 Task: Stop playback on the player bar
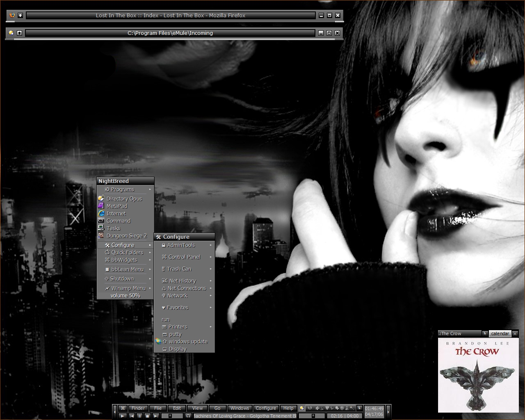148,415
